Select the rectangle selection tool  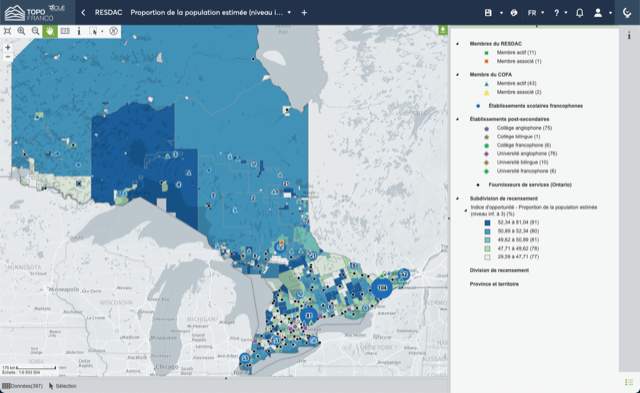pyautogui.click(x=93, y=31)
